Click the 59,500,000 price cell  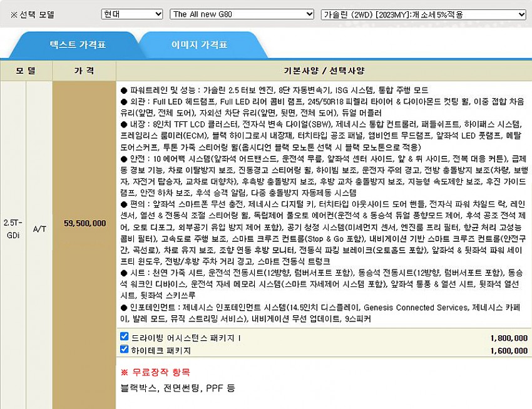click(84, 223)
